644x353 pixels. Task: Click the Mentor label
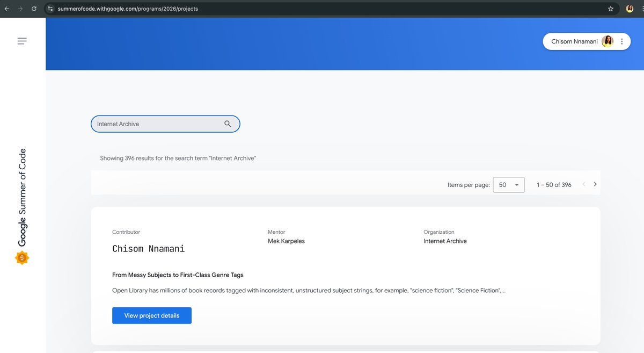[276, 232]
